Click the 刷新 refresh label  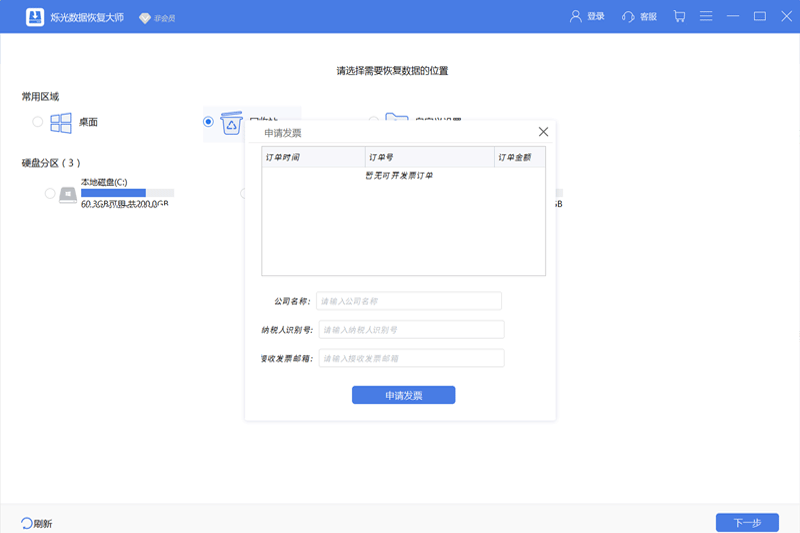click(43, 523)
